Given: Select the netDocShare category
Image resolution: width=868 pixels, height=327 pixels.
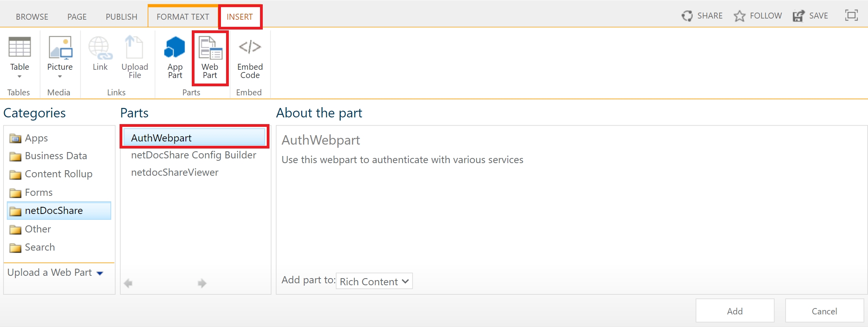Looking at the screenshot, I should coord(59,211).
